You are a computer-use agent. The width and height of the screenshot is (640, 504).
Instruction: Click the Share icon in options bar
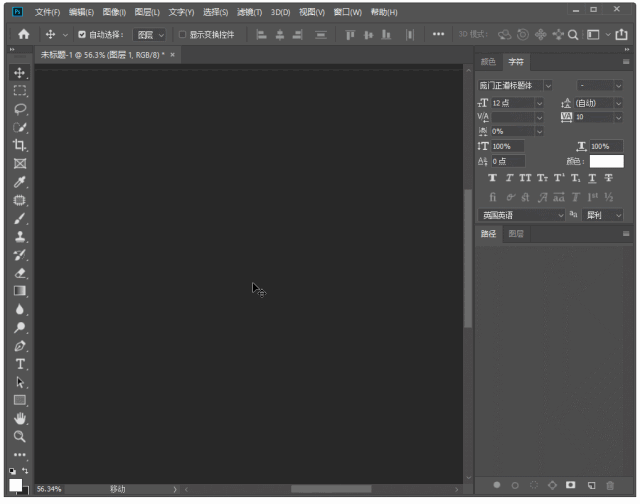622,34
